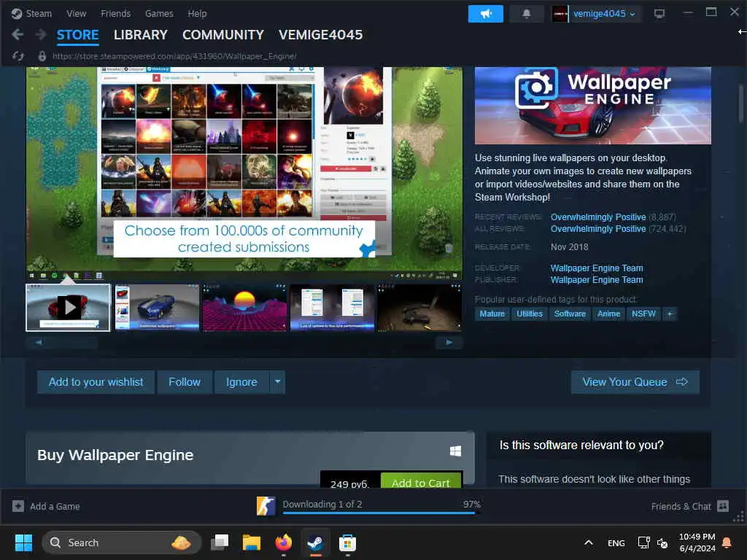Click the padlock icon beside the URL
747x560 pixels.
(42, 56)
